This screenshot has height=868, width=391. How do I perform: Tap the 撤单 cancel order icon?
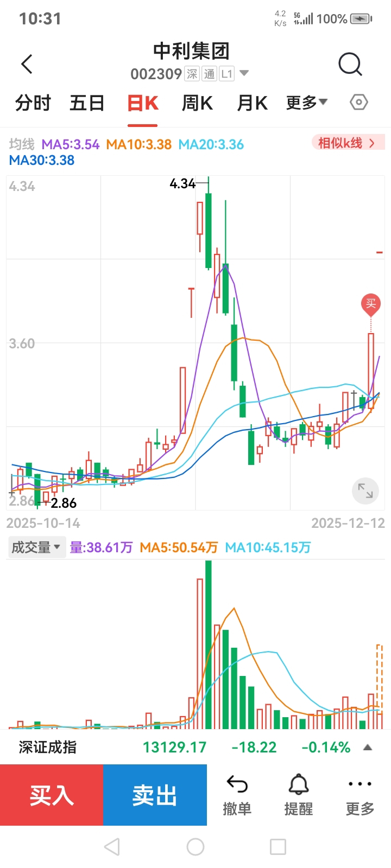237,796
